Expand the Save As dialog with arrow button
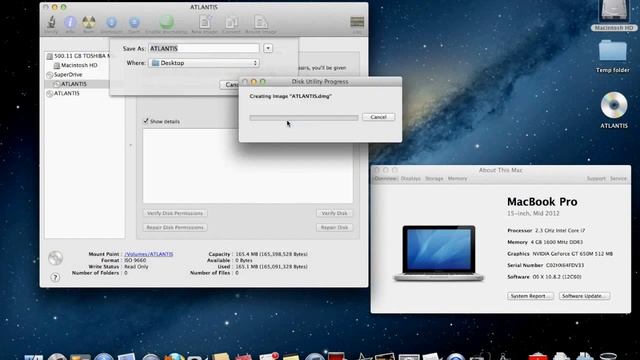Image resolution: width=640 pixels, height=360 pixels. (268, 48)
